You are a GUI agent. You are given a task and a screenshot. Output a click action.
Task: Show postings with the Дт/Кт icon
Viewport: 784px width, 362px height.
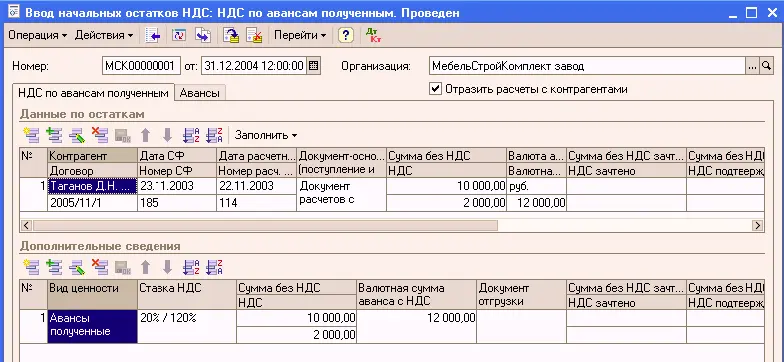click(373, 35)
